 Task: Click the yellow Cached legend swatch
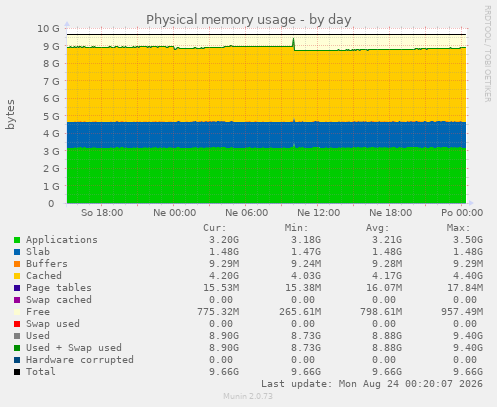tap(17, 276)
